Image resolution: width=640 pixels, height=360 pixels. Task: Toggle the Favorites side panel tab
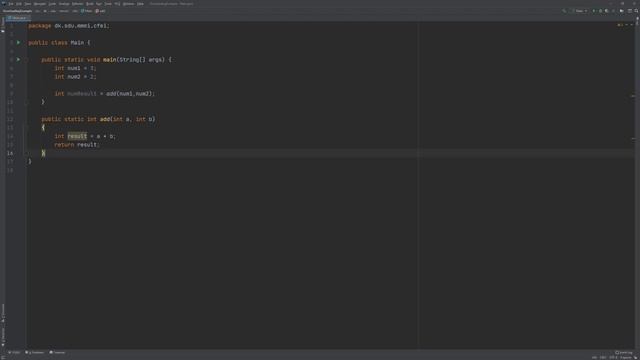click(x=2, y=336)
